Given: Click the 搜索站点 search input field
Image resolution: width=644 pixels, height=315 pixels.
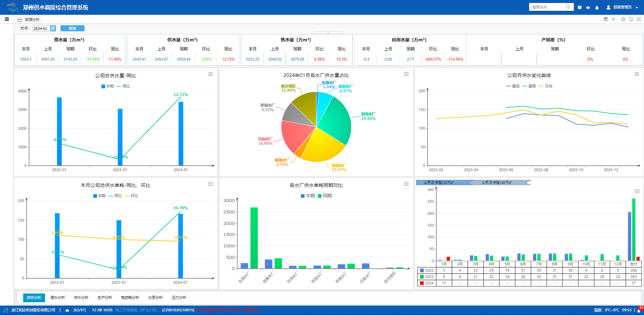Looking at the screenshot, I should pos(547,7).
